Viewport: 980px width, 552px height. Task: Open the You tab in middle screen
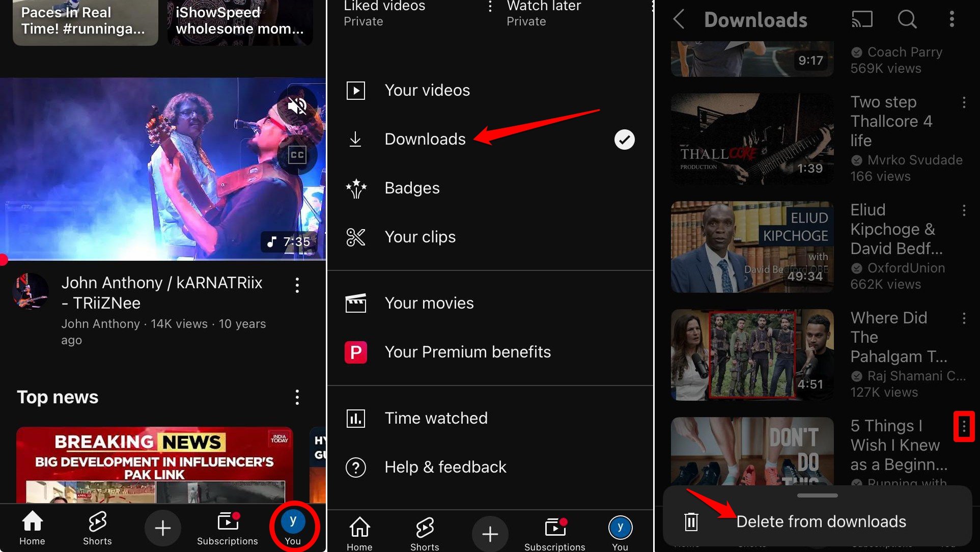click(x=620, y=533)
